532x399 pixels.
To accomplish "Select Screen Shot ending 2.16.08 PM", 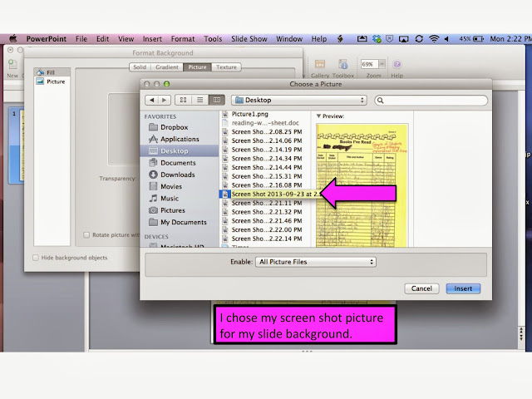I will 267,185.
